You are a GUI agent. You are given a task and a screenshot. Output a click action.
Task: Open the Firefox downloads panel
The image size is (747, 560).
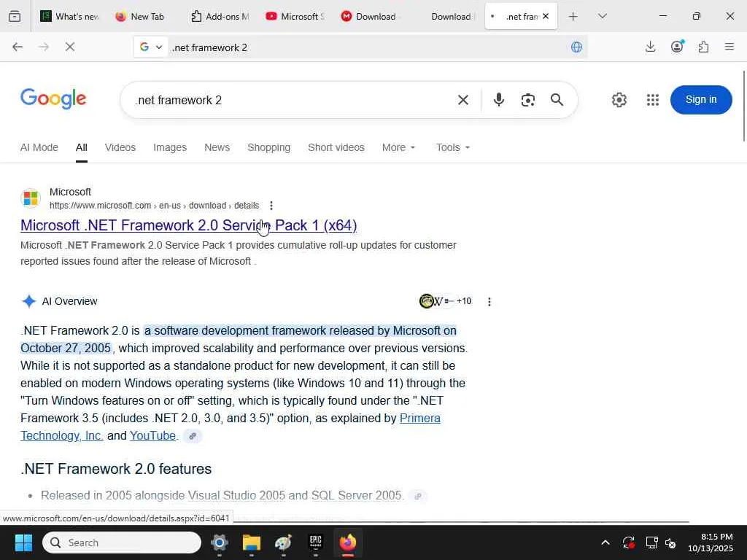point(650,47)
